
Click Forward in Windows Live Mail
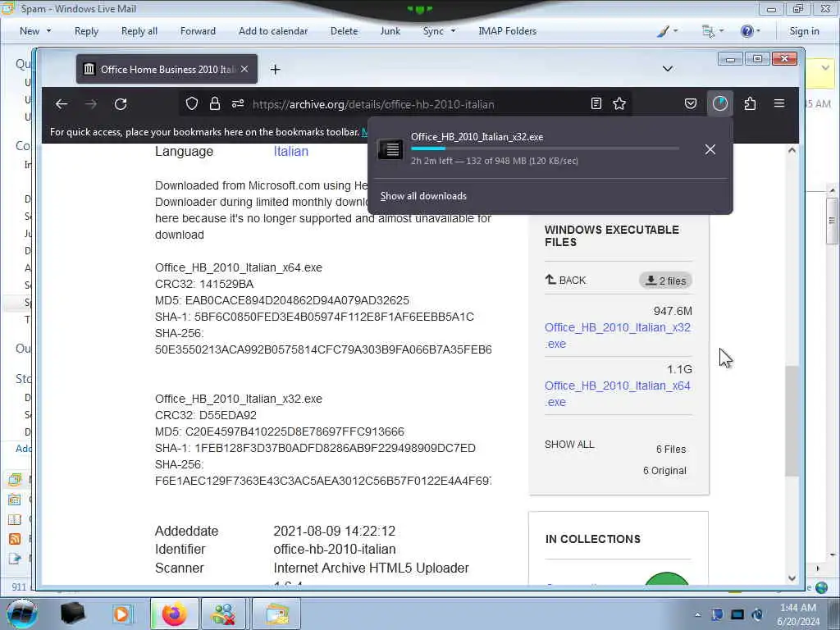(x=198, y=31)
